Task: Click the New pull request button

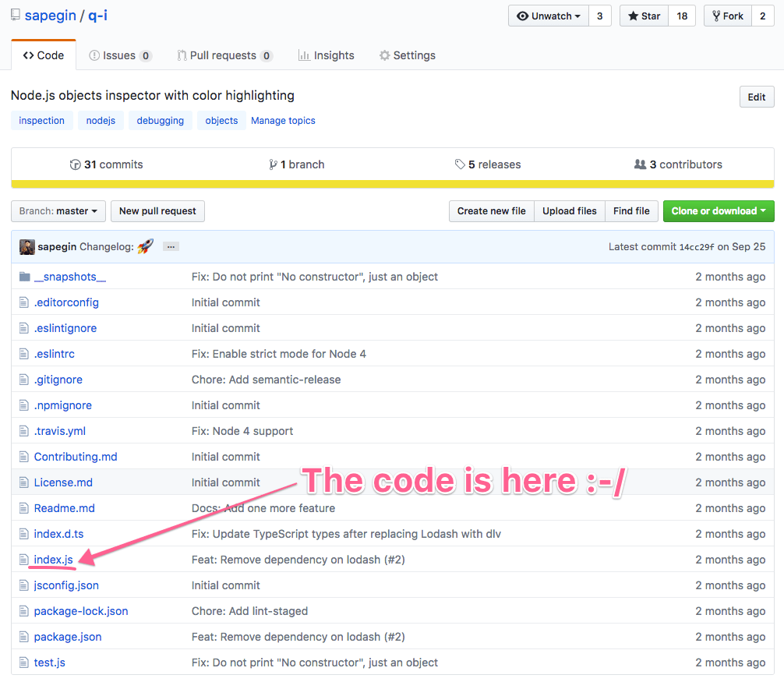Action: click(157, 211)
